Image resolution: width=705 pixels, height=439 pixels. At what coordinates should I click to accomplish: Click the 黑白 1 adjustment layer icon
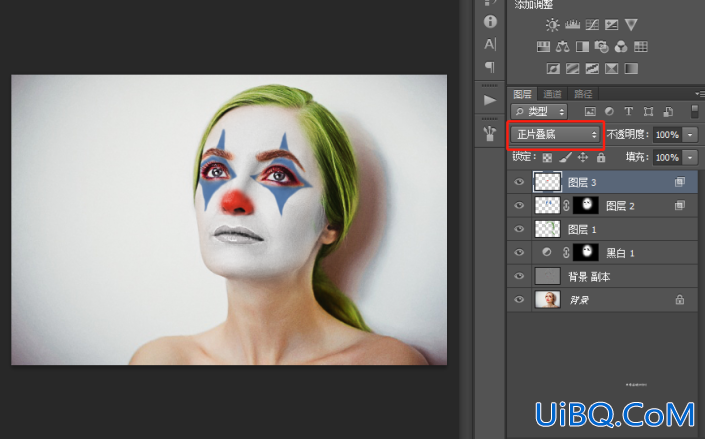tap(547, 252)
